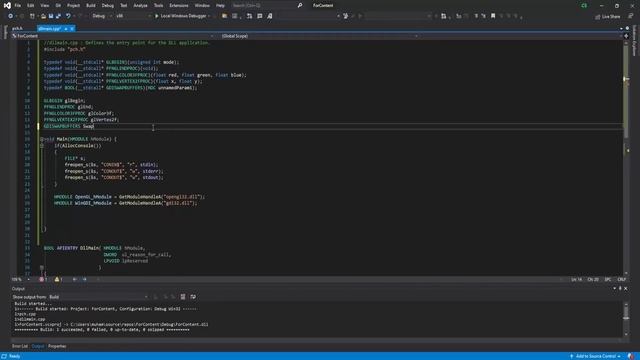Click the Live Share button
Image resolution: width=640 pixels, height=360 pixels.
608,16
